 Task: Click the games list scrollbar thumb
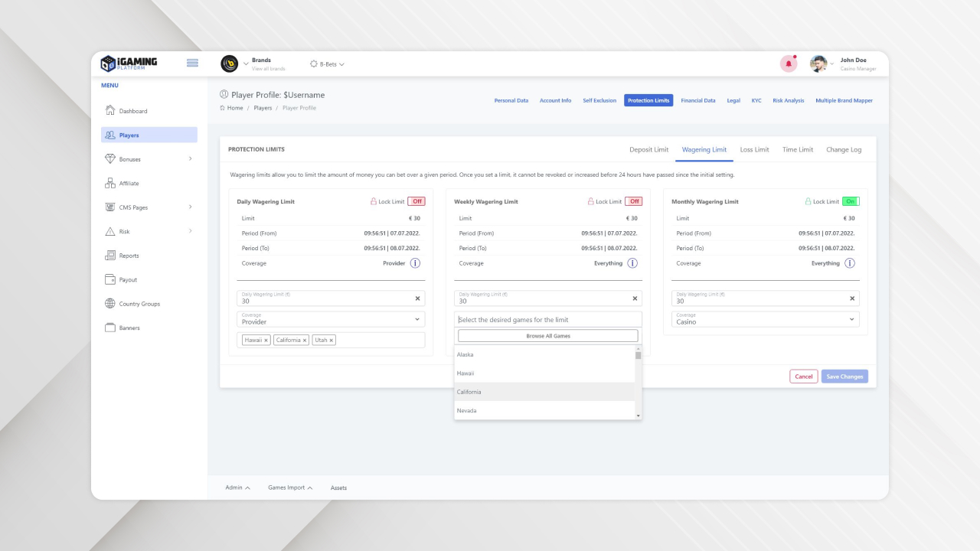coord(639,355)
